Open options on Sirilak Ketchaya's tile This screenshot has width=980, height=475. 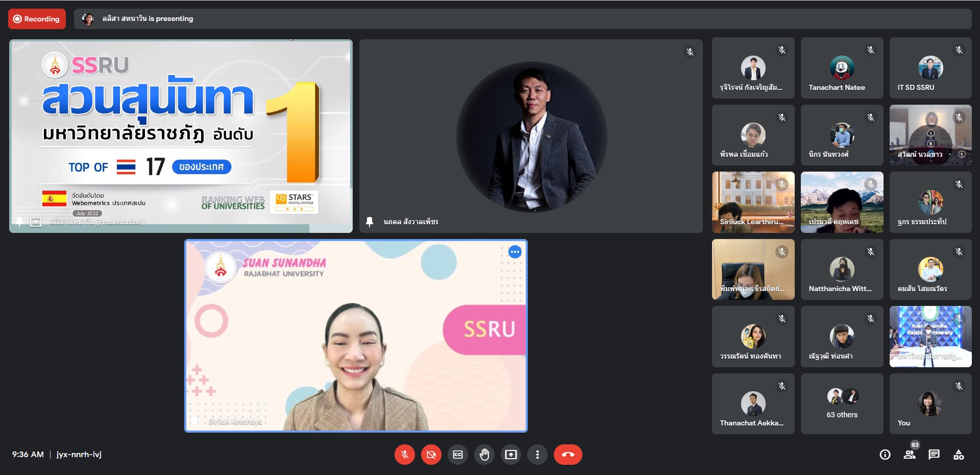point(514,252)
